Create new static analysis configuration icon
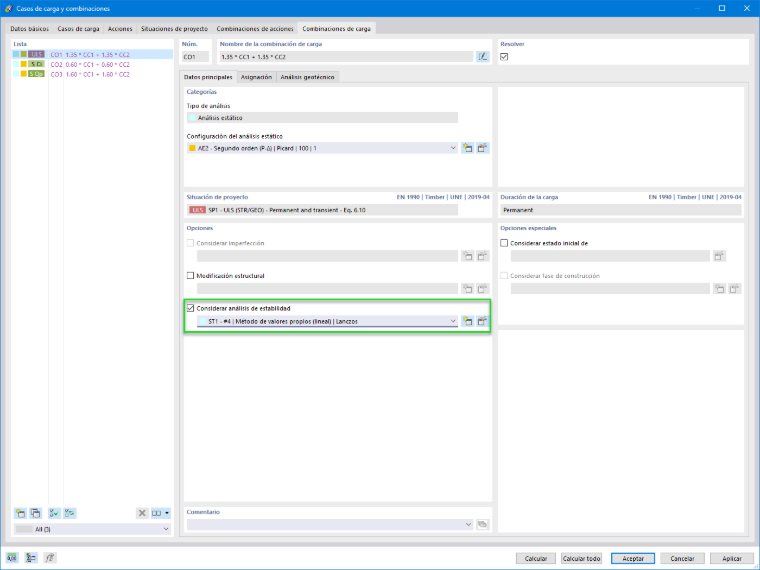The image size is (760, 570). (467, 148)
